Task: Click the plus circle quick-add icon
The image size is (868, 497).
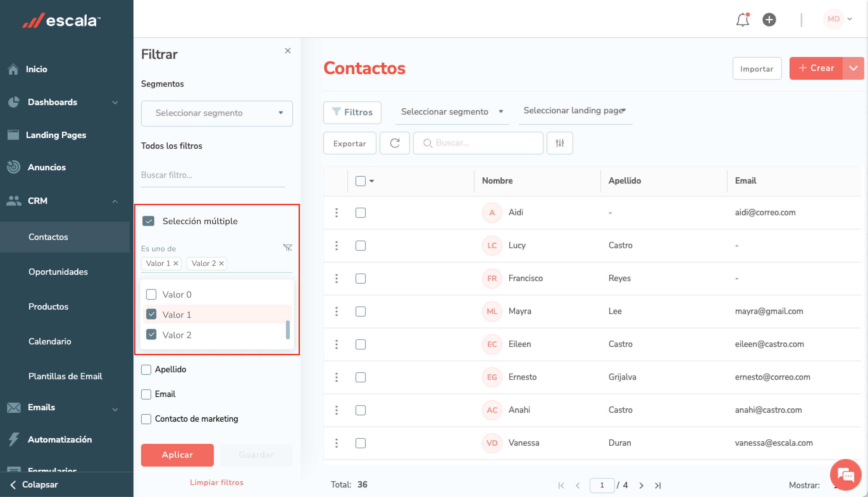Action: pyautogui.click(x=769, y=19)
